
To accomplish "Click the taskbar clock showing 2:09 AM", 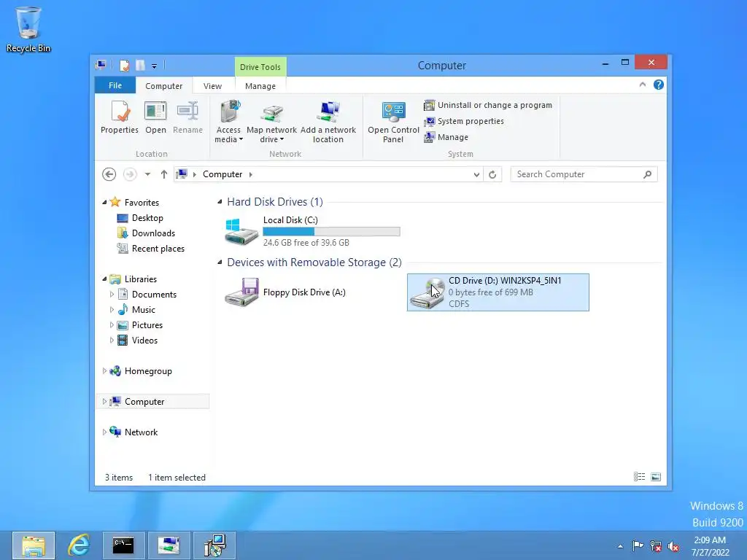I will pos(710,545).
